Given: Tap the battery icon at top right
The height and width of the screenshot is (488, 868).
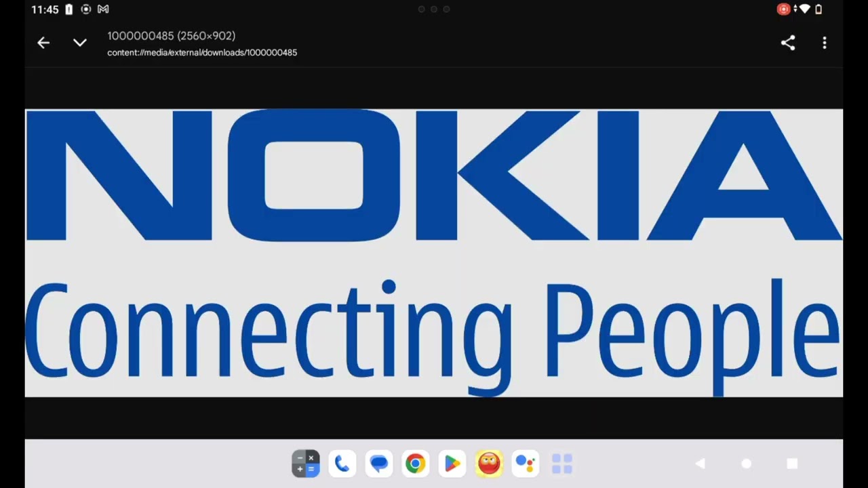Looking at the screenshot, I should tap(818, 9).
